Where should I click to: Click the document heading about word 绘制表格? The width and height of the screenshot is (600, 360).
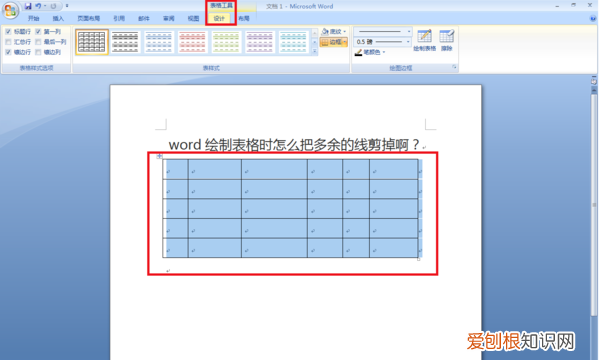pos(294,145)
